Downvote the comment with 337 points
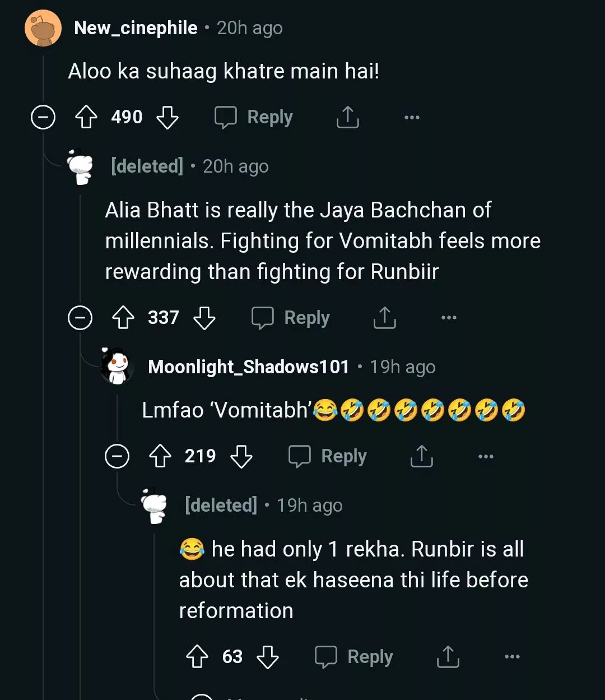The image size is (605, 700). point(204,318)
